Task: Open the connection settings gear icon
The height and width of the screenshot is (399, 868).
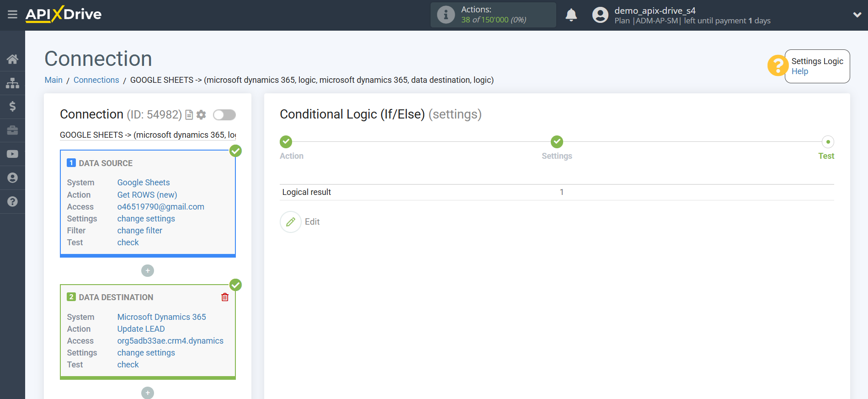Action: [x=201, y=115]
